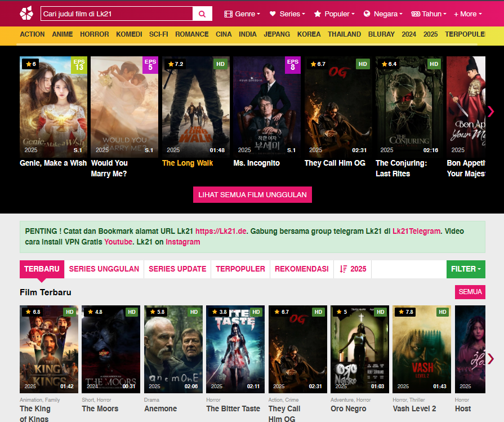The image size is (504, 422).
Task: Select the TERPOPULER tab
Action: tap(240, 269)
